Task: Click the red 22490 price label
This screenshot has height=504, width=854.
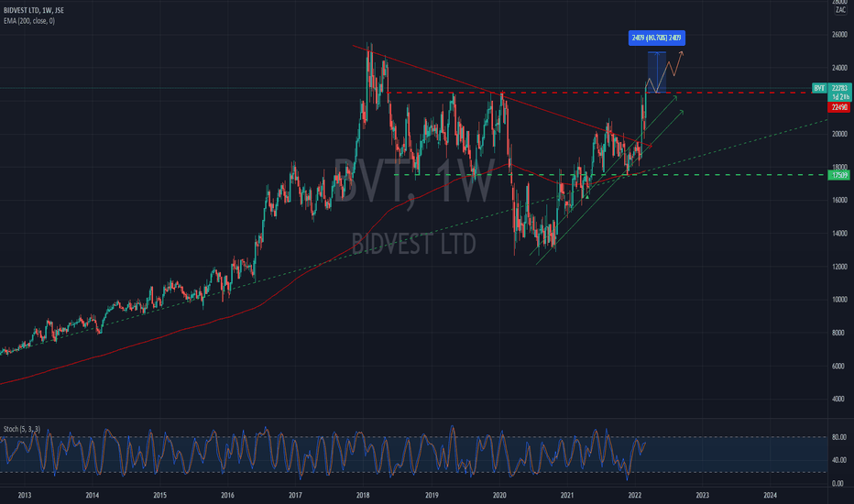Action: 839,107
